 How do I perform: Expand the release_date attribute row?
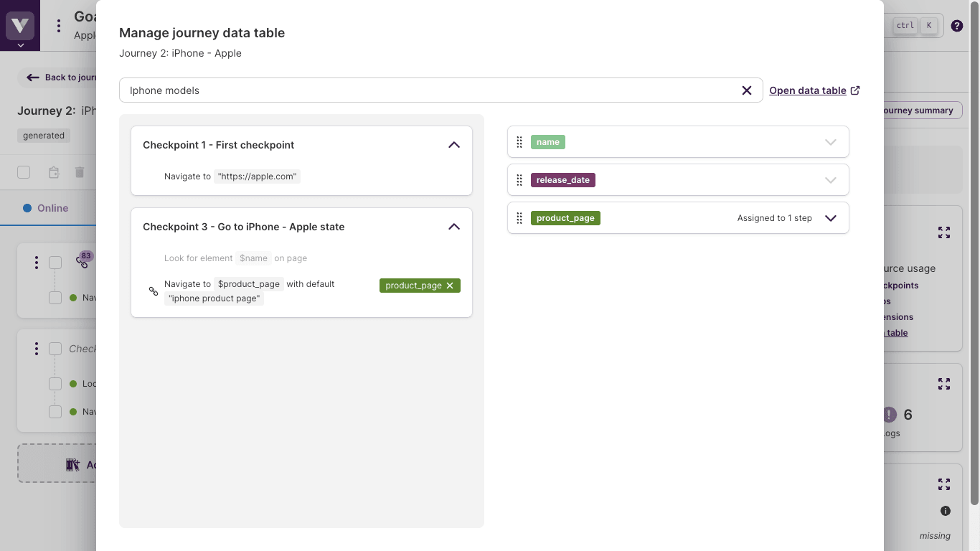point(830,180)
